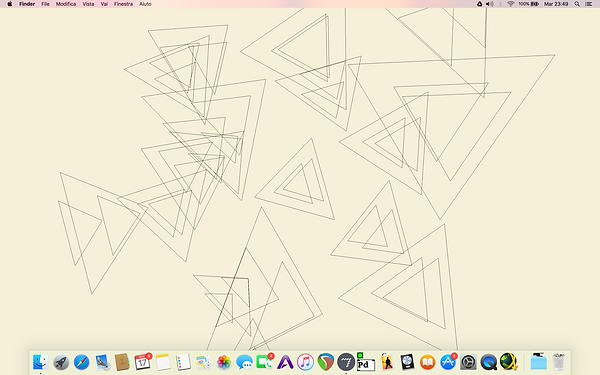The width and height of the screenshot is (600, 375).
Task: Open the Reminders list icon
Action: pos(183,362)
